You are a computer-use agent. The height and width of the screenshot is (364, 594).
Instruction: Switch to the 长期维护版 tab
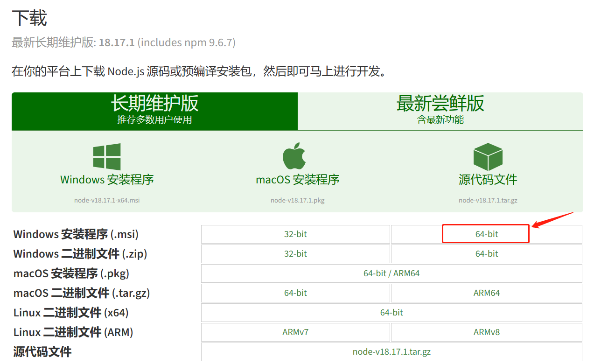(154, 111)
